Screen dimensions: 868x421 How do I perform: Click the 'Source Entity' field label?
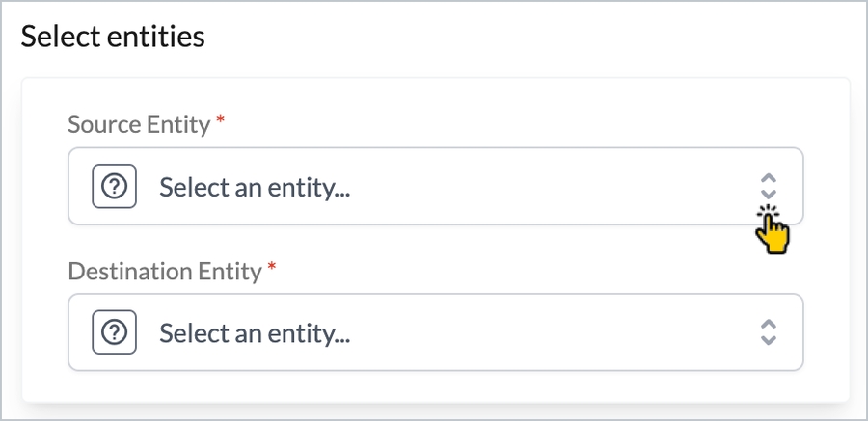click(x=139, y=124)
